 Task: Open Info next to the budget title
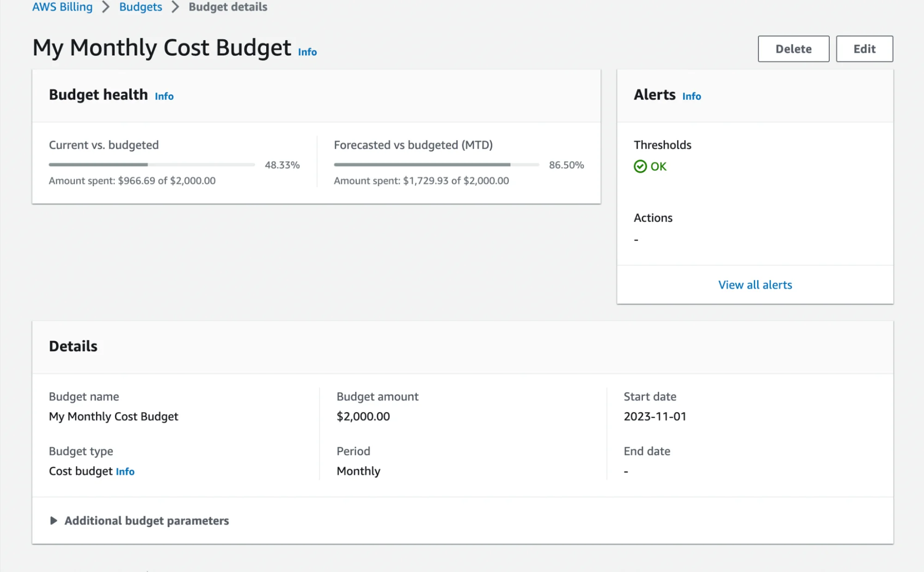tap(307, 52)
